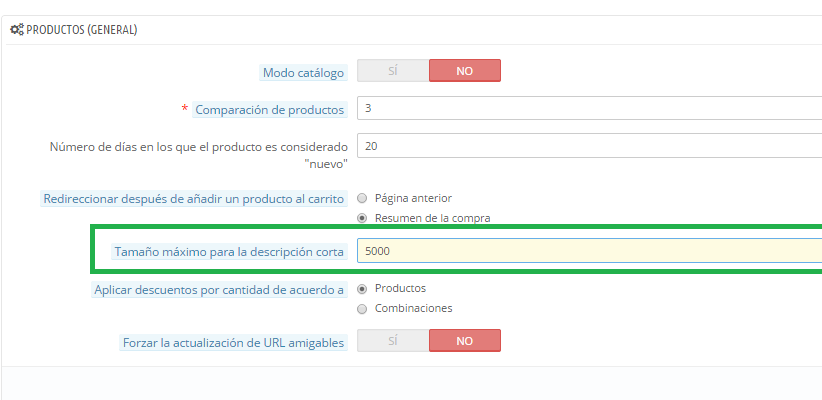The image size is (822, 400).
Task: Enable Modo catálogo with the SÍ option
Action: pos(393,71)
